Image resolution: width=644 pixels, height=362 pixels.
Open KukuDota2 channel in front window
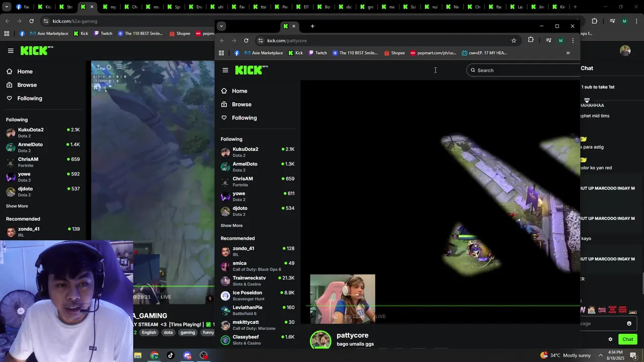click(x=258, y=152)
